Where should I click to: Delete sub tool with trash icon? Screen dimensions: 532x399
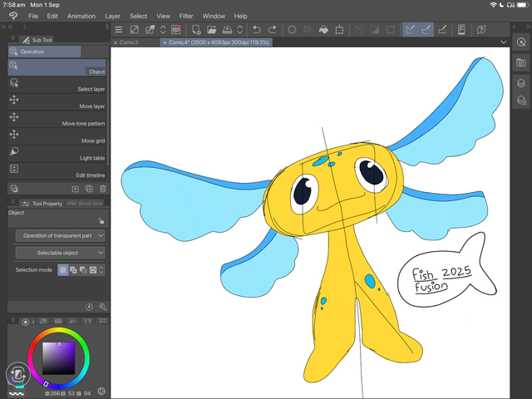[101, 189]
